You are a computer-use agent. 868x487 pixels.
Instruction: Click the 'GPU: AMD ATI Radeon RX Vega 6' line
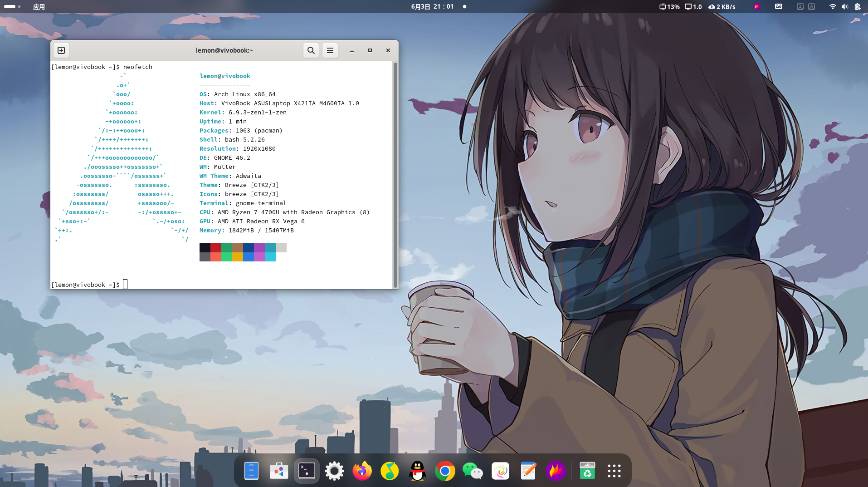[252, 221]
